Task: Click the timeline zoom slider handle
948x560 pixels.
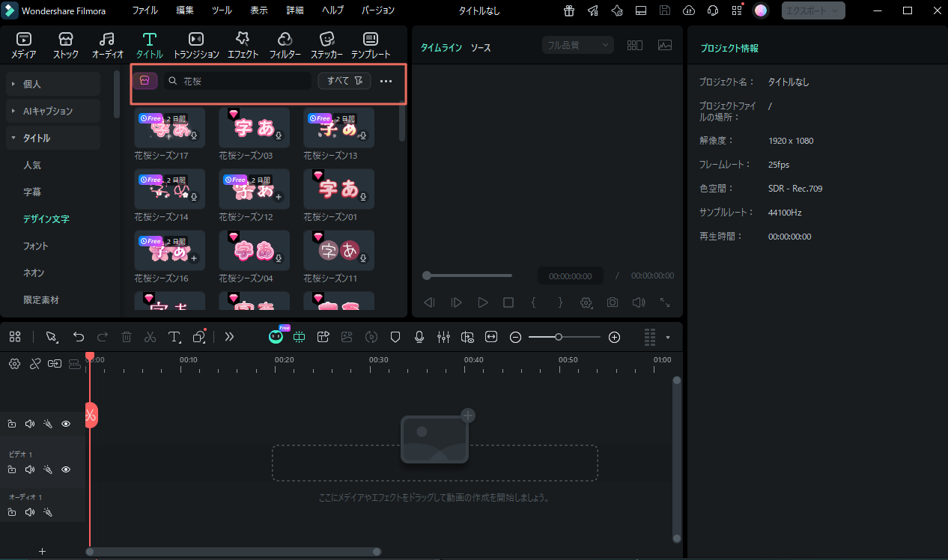Action: click(x=559, y=337)
